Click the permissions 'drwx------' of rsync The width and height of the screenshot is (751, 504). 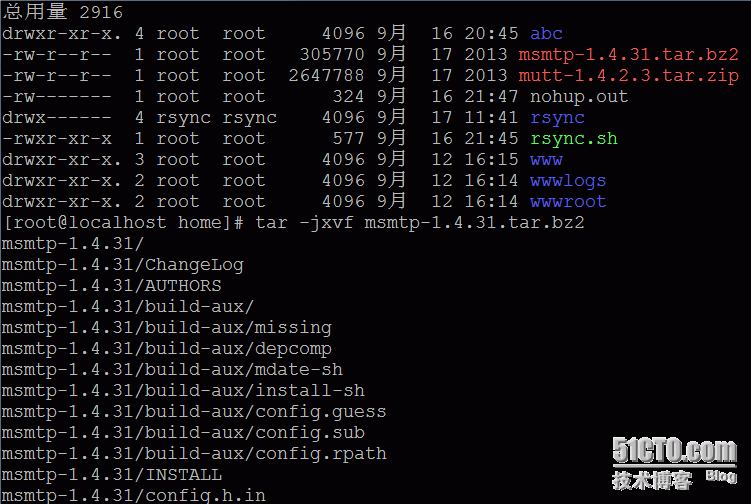click(x=57, y=118)
